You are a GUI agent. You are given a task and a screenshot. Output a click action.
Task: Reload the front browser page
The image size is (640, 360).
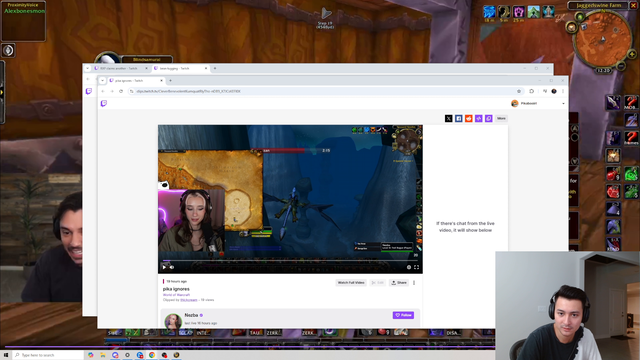click(121, 91)
